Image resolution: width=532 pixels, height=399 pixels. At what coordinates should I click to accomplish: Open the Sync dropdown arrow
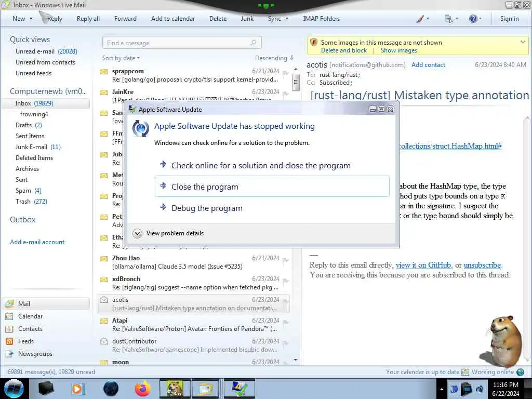(x=287, y=19)
